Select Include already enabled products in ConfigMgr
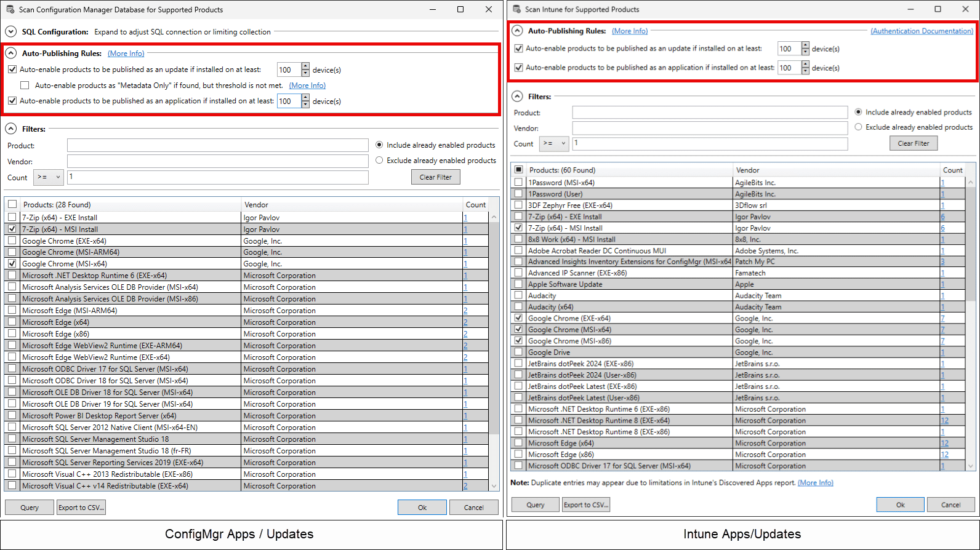980x550 pixels. [x=379, y=145]
